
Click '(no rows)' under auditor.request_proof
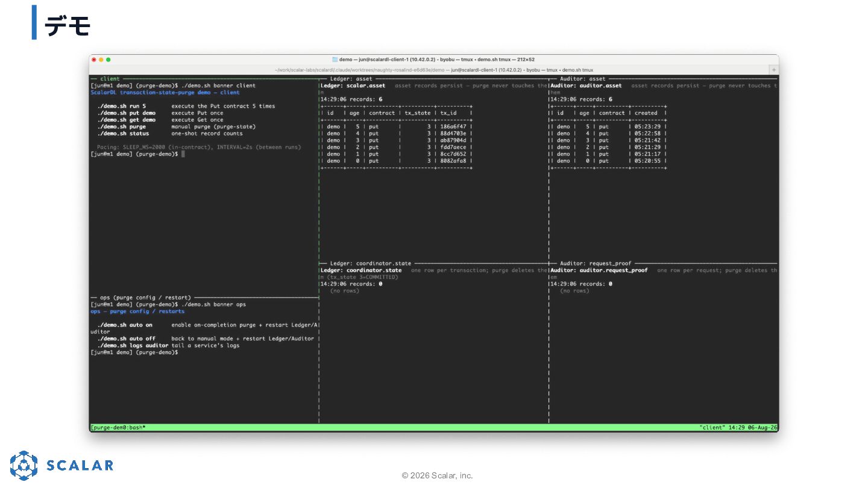tap(574, 291)
